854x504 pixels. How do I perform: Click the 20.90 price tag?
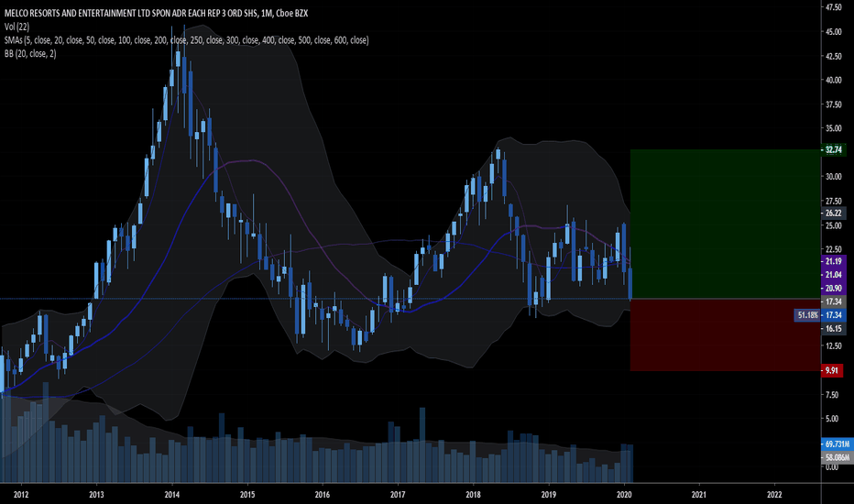(833, 289)
